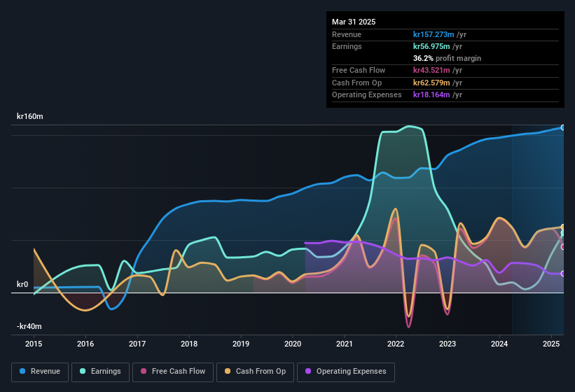This screenshot has height=392, width=575.
Task: Click the blue Revenue end-of-line marker
Action: click(563, 127)
